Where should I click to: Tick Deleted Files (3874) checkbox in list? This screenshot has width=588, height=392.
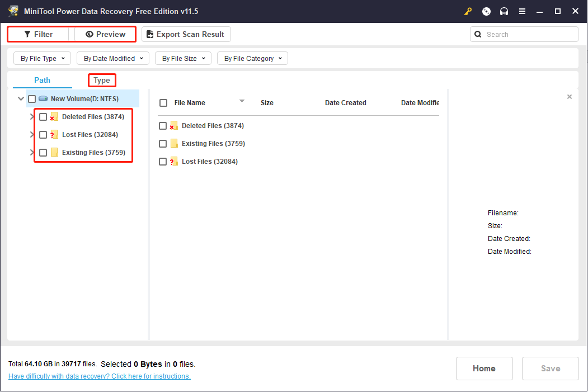click(x=163, y=126)
